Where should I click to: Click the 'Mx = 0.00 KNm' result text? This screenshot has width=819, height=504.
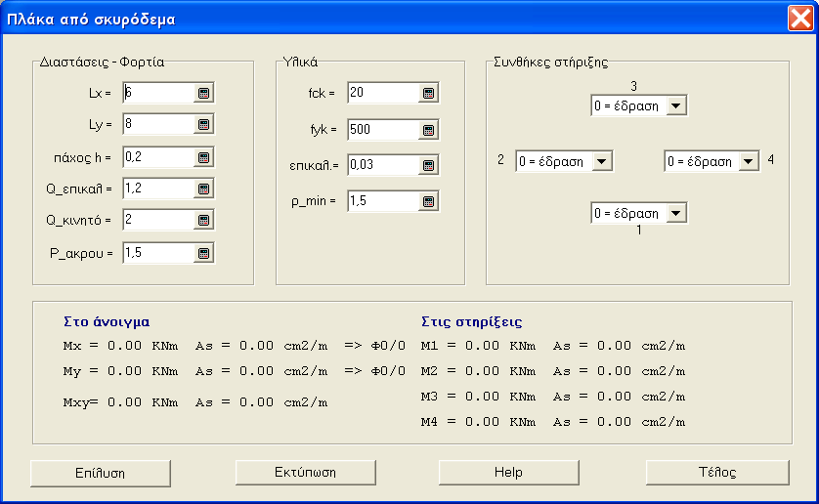[x=120, y=346]
